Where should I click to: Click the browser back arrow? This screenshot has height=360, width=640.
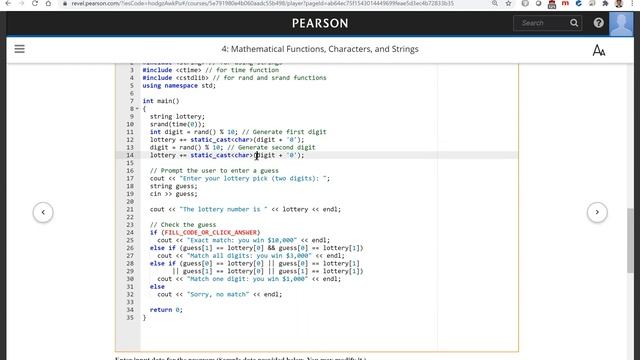coord(8,4)
